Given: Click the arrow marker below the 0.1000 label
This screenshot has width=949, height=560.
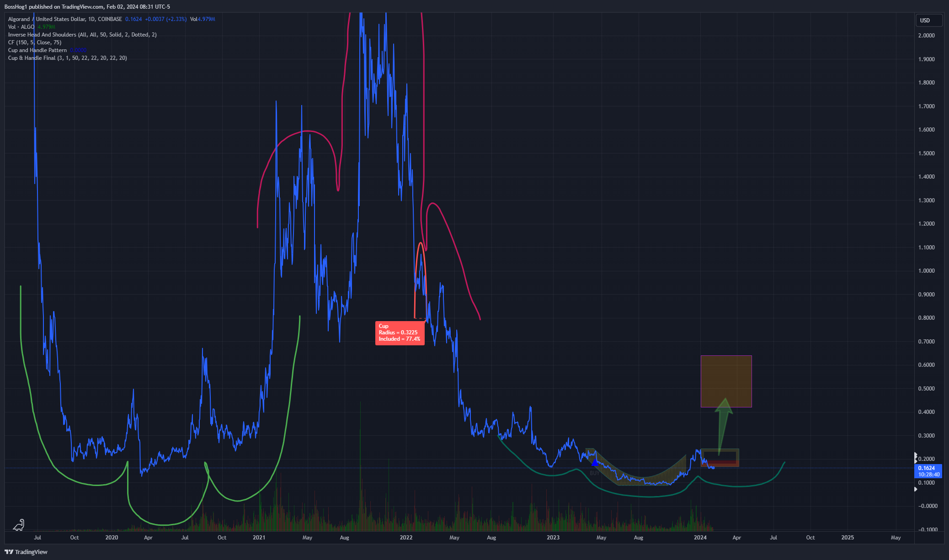Looking at the screenshot, I should tap(916, 489).
